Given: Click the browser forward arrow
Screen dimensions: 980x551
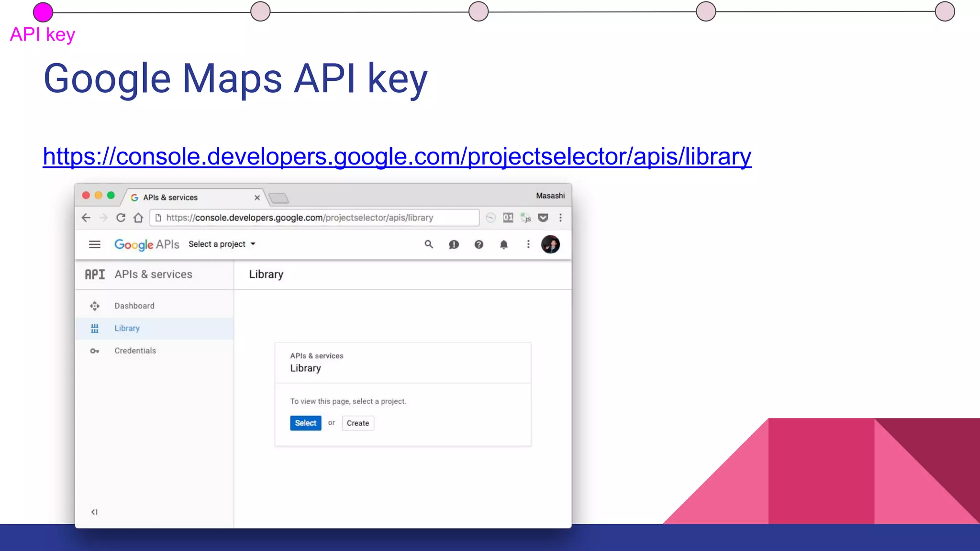Looking at the screenshot, I should pos(103,218).
